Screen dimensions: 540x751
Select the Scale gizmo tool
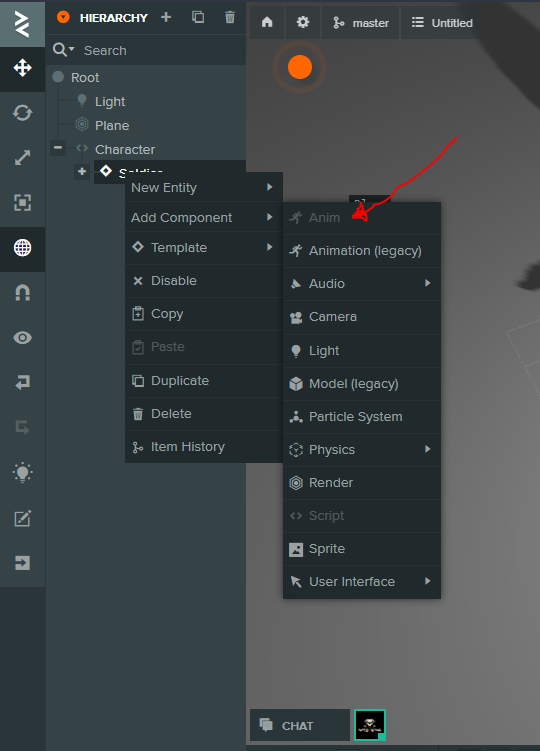pyautogui.click(x=23, y=158)
